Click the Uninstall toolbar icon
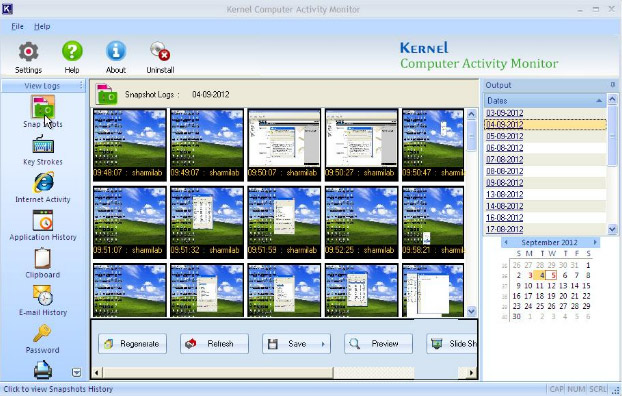This screenshot has height=396, width=622. (160, 52)
